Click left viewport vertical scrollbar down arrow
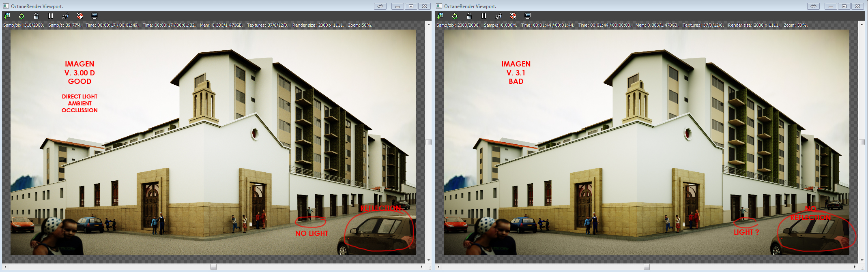The height and width of the screenshot is (272, 868). (428, 260)
